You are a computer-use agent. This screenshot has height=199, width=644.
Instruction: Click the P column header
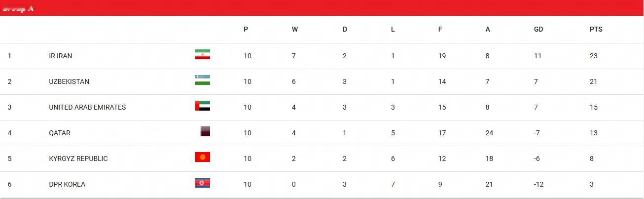[x=246, y=29]
